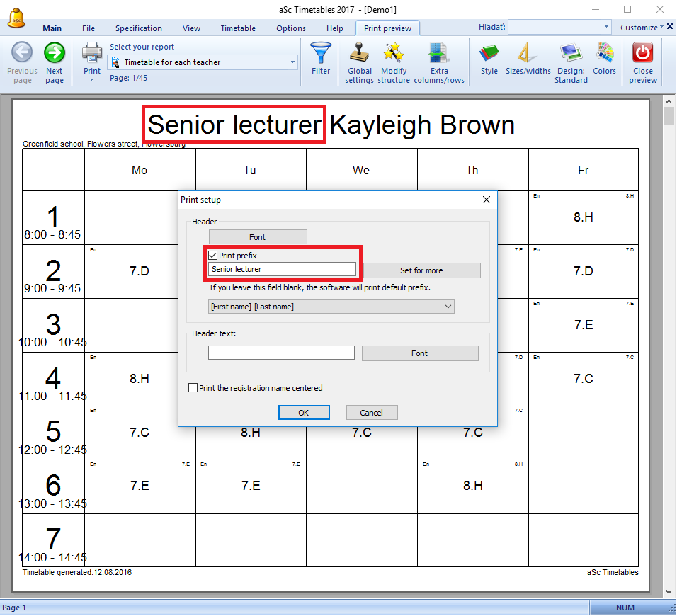Open the Colors palette icon
This screenshot has height=616, width=677.
point(604,53)
